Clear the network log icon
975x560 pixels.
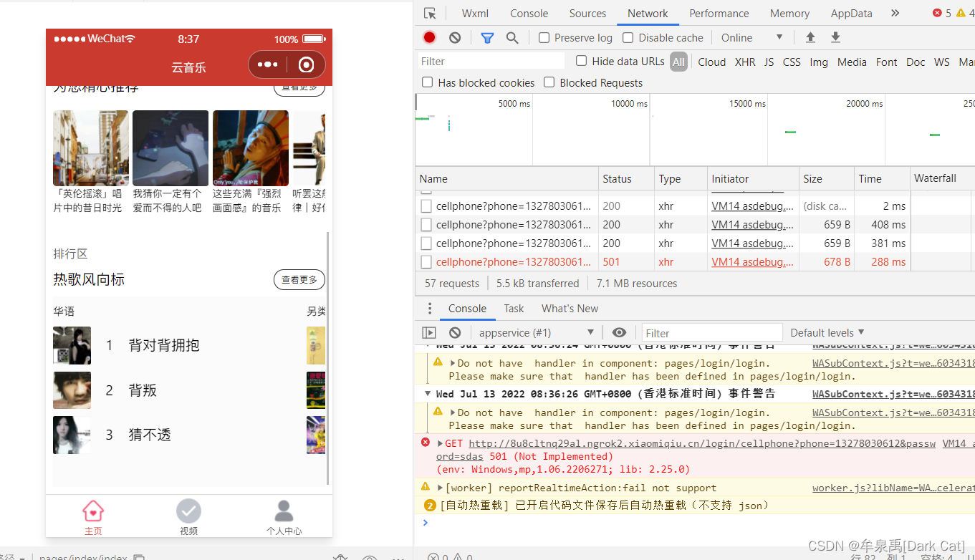pos(455,38)
